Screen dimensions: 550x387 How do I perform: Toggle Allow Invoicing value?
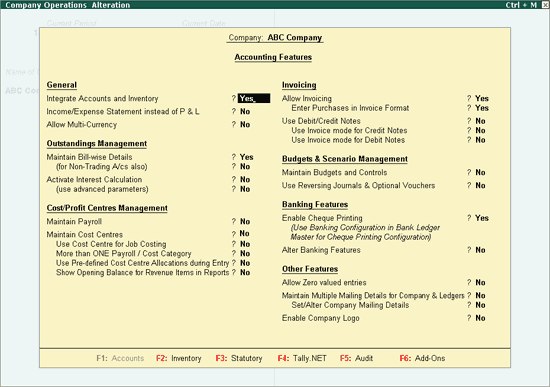482,99
